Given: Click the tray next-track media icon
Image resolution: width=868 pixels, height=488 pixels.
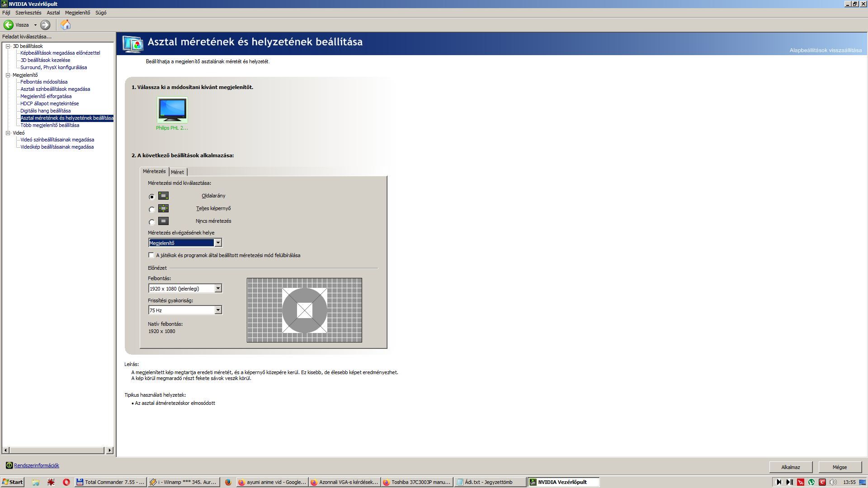Looking at the screenshot, I should 779,482.
